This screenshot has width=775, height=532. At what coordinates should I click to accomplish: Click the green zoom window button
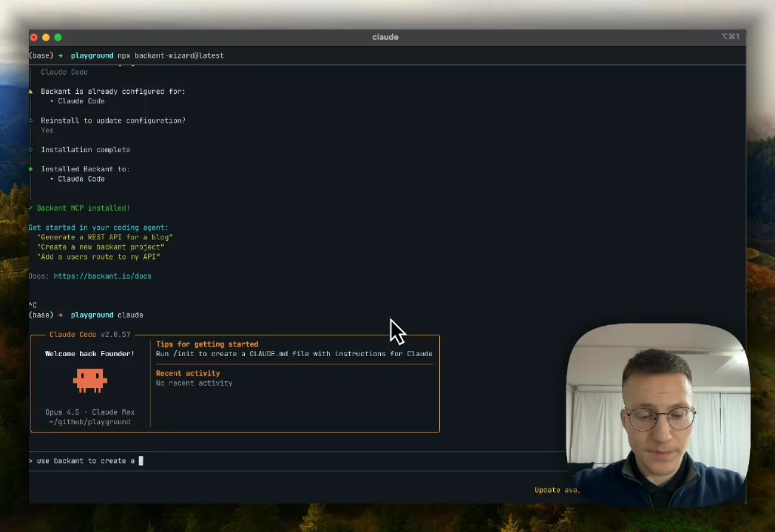pos(58,37)
